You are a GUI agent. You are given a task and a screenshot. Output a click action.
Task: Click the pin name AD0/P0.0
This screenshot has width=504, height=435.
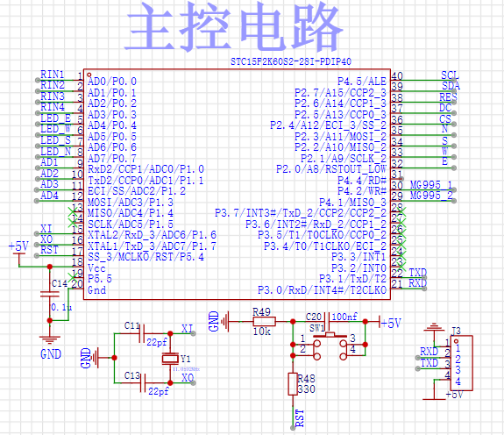(112, 81)
